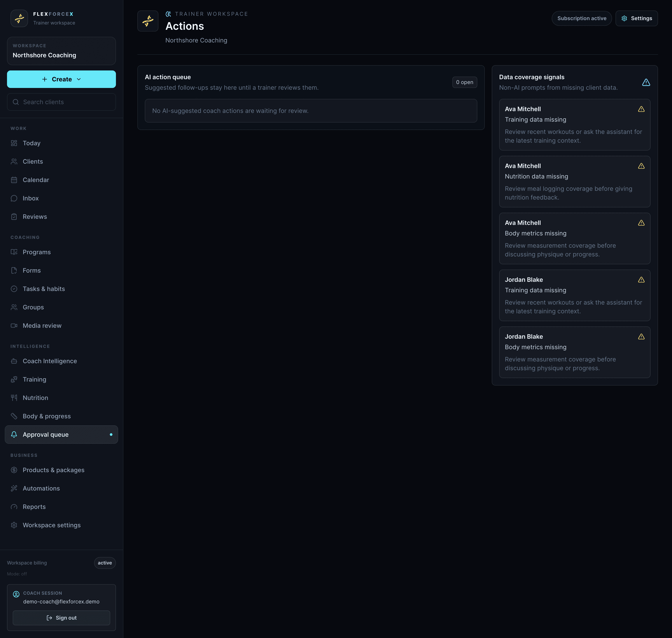Open Jordan Blake Body metrics missing card

pyautogui.click(x=574, y=352)
